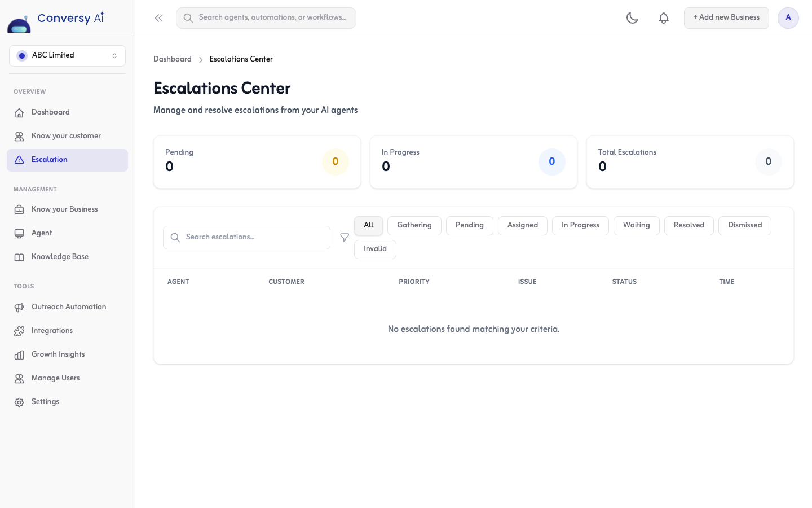Select Escalation in the sidebar
Viewport: 812px width, 508px height.
(x=67, y=160)
